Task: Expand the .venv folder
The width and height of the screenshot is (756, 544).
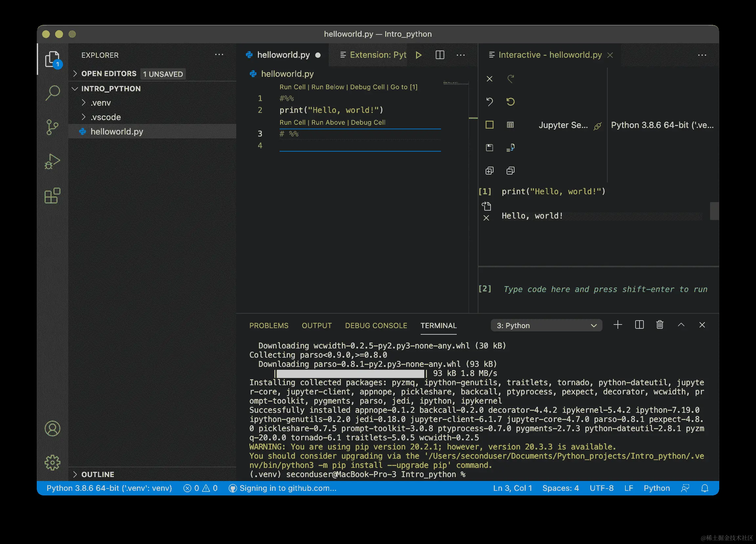Action: [101, 103]
